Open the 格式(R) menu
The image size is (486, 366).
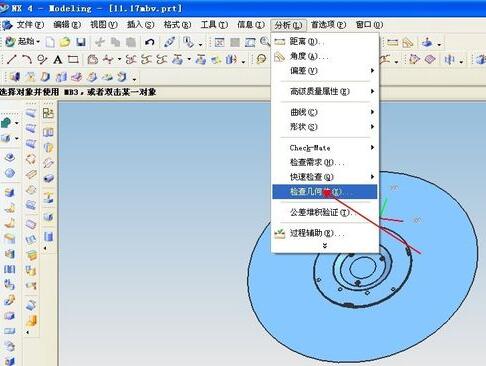(x=177, y=25)
